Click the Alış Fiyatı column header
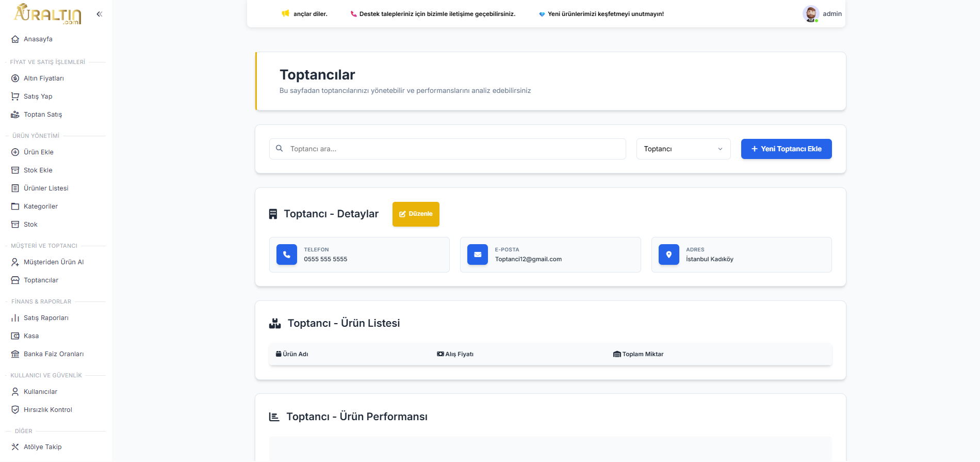The image size is (980, 462). [455, 354]
